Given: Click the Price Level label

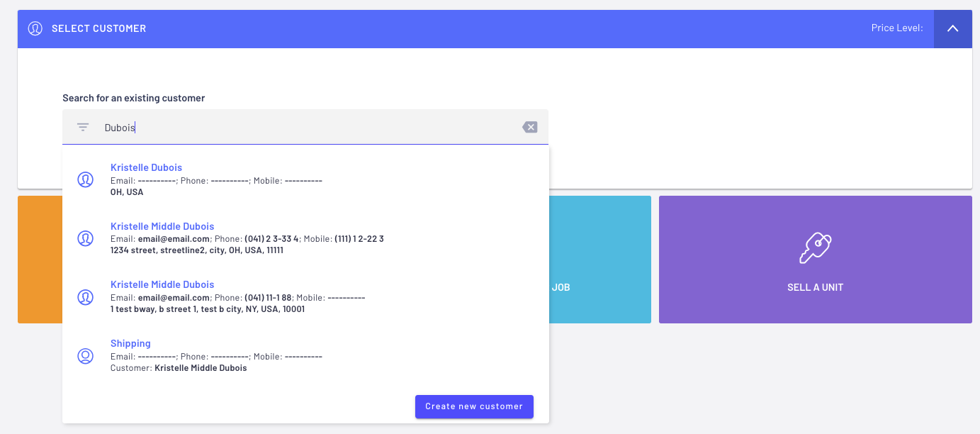Looking at the screenshot, I should [897, 28].
